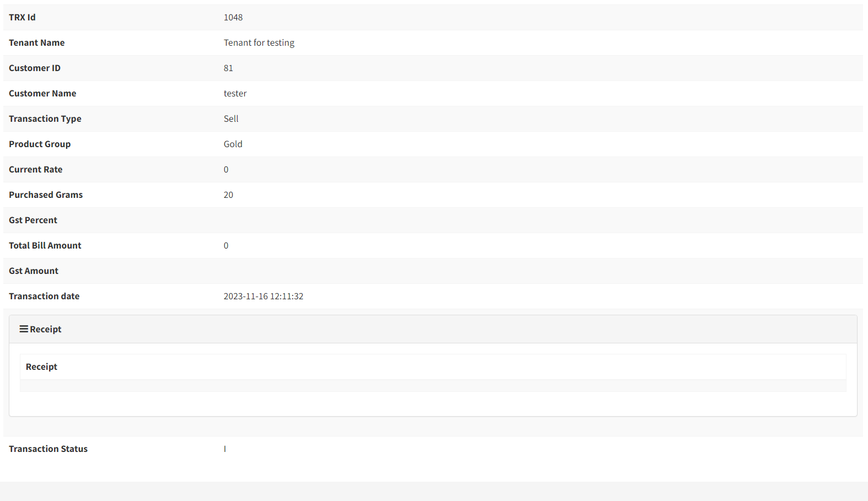Click Purchased Grams value 20
The width and height of the screenshot is (868, 501).
click(228, 195)
